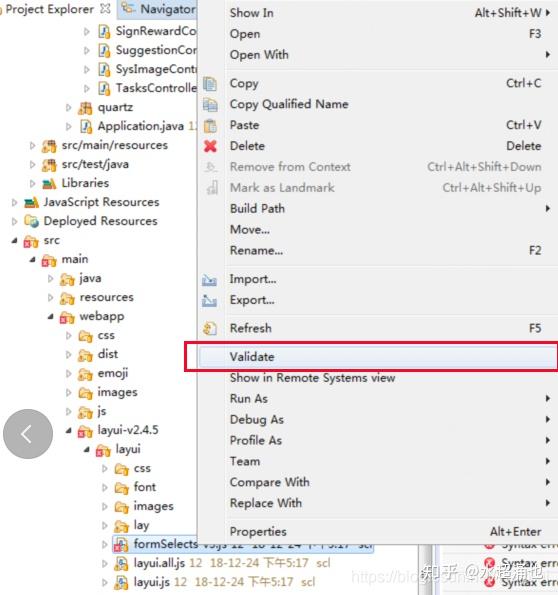Click the Navigator tab icon

tap(128, 9)
